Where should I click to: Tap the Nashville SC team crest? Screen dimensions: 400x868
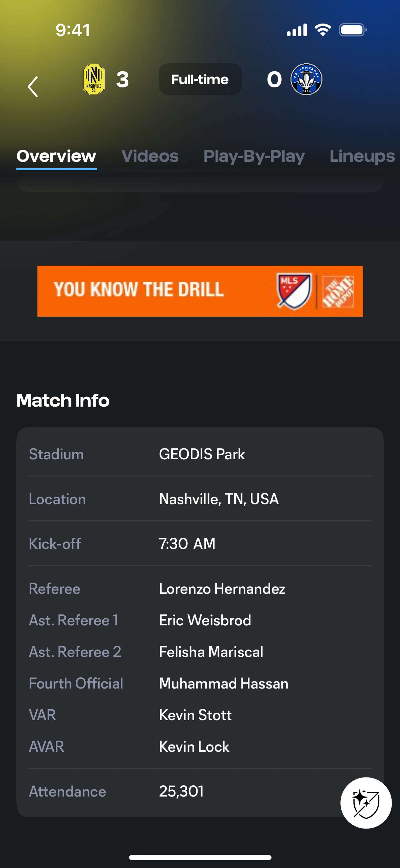pyautogui.click(x=94, y=79)
